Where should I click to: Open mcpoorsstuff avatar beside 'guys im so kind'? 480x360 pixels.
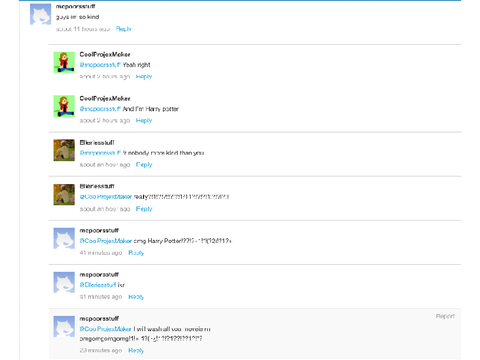tap(40, 14)
